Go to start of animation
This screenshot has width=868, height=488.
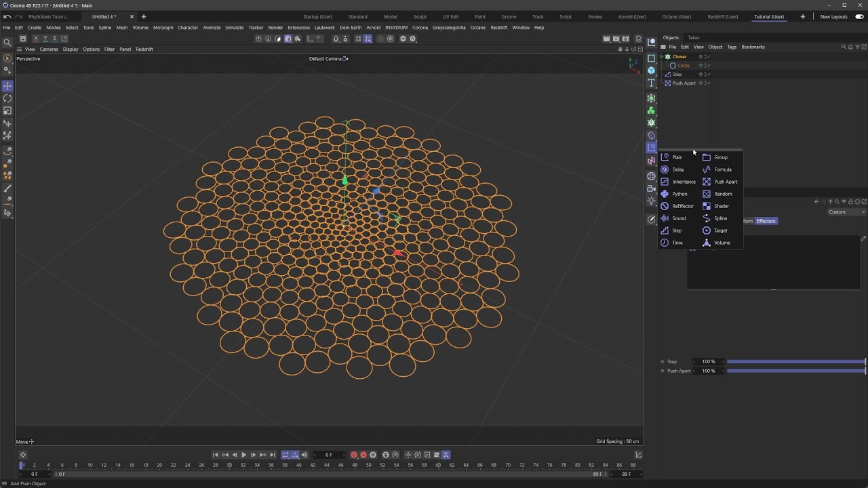(216, 455)
